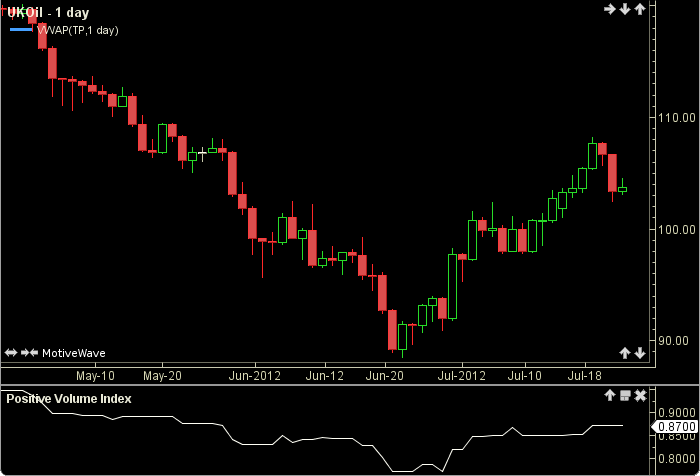Click the 100.00 price axis label
This screenshot has width=700, height=476.
pos(677,230)
